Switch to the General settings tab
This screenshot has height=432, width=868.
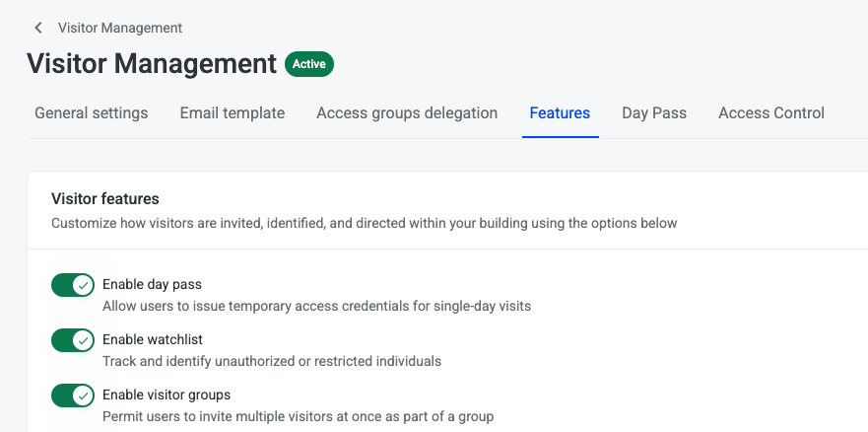point(91,113)
